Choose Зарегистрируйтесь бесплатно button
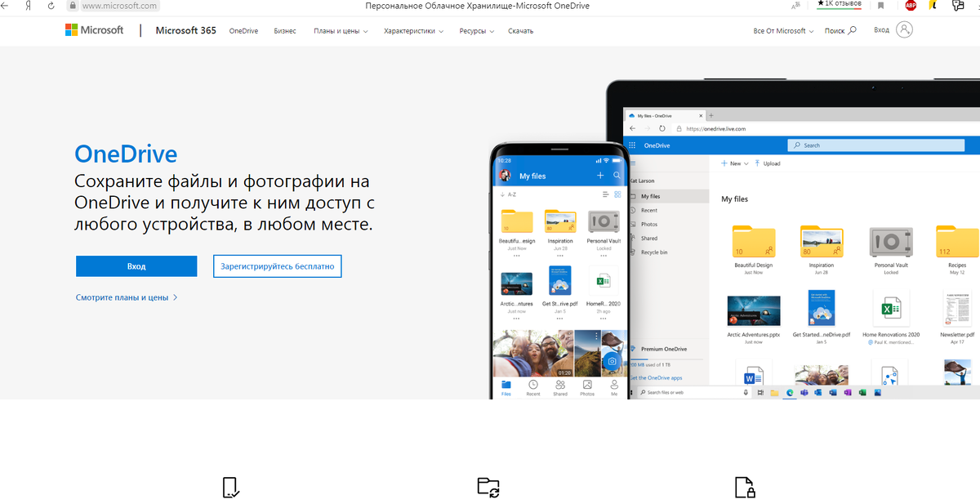Image resolution: width=980 pixels, height=504 pixels. [278, 266]
